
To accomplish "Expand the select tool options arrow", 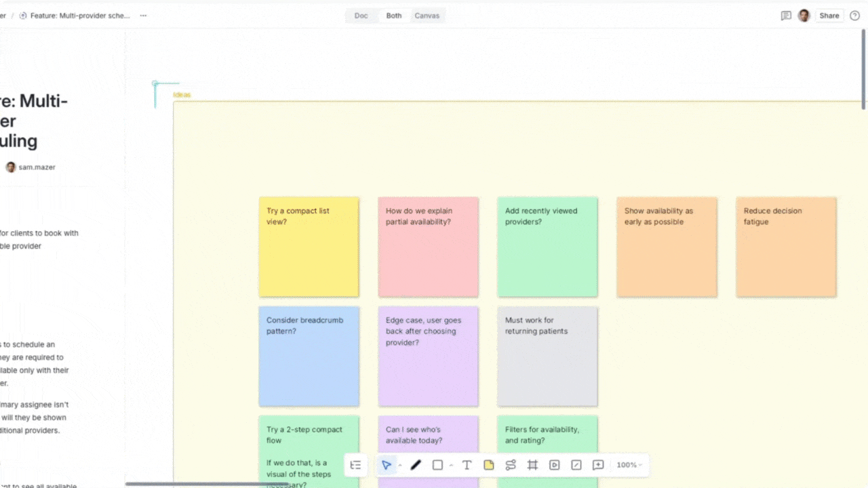I will click(x=399, y=466).
